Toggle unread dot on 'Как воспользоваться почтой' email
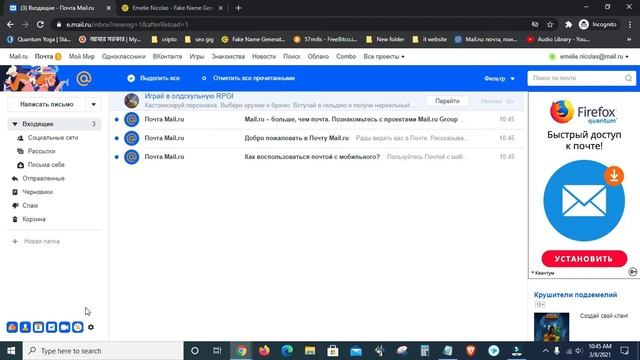The height and width of the screenshot is (360, 640). pyautogui.click(x=117, y=157)
